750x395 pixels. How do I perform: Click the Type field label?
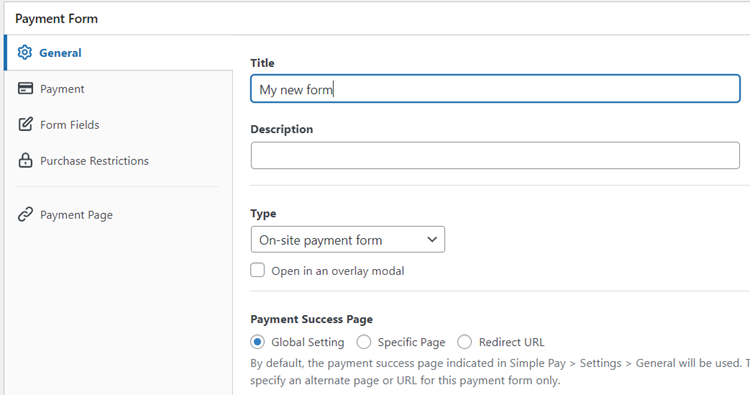coord(263,213)
